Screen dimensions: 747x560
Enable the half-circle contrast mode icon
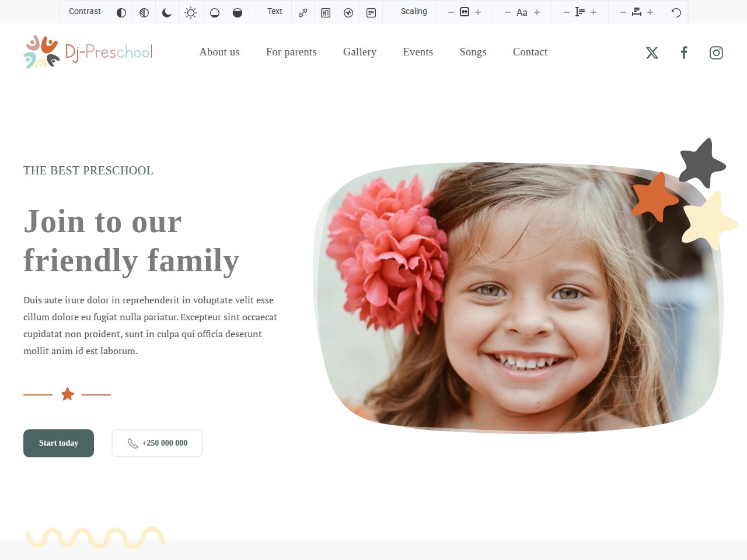click(x=121, y=12)
